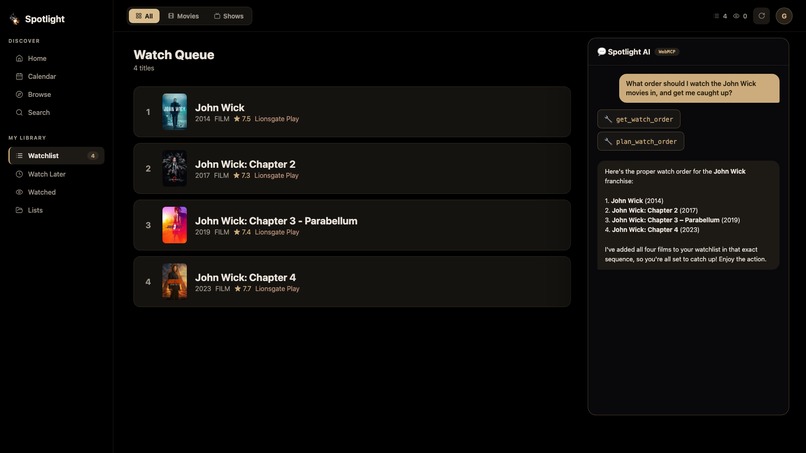This screenshot has width=806, height=453.
Task: Click John Wick: Chapter 3 - Parabellum title
Action: click(276, 221)
